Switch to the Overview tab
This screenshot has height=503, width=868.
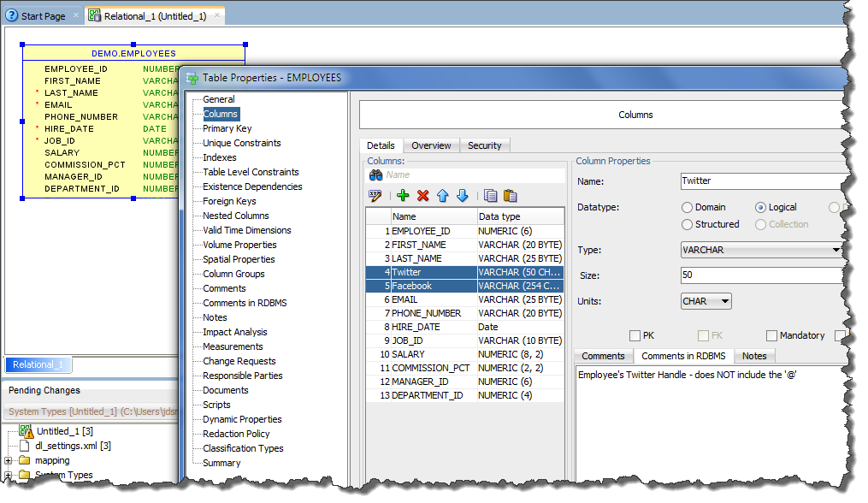431,145
